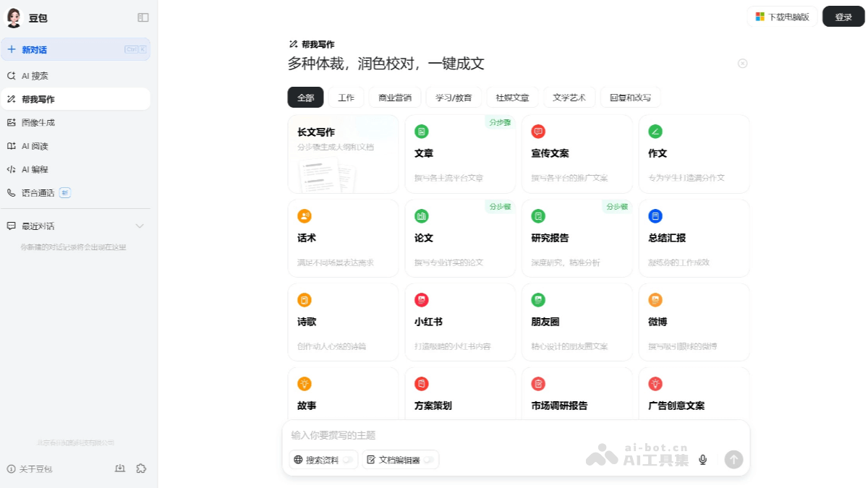The height and width of the screenshot is (488, 868).
Task: Toggle the 文档编辑器 switch
Action: (428, 459)
